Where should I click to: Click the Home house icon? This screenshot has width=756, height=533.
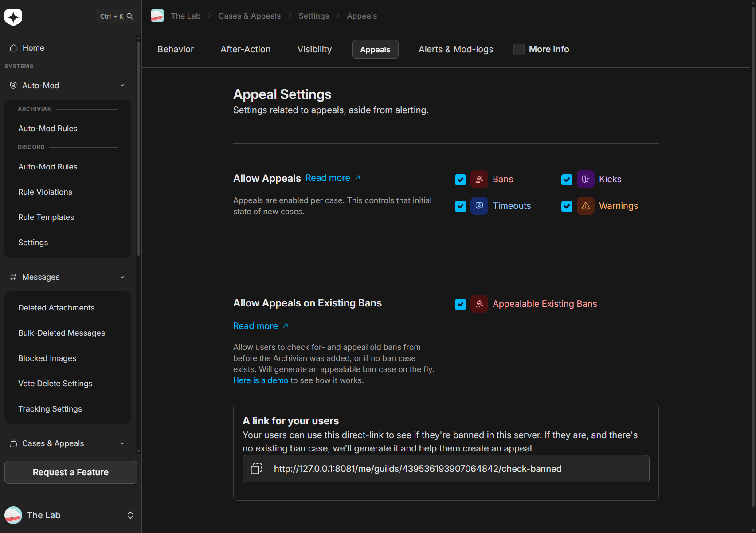coord(14,48)
